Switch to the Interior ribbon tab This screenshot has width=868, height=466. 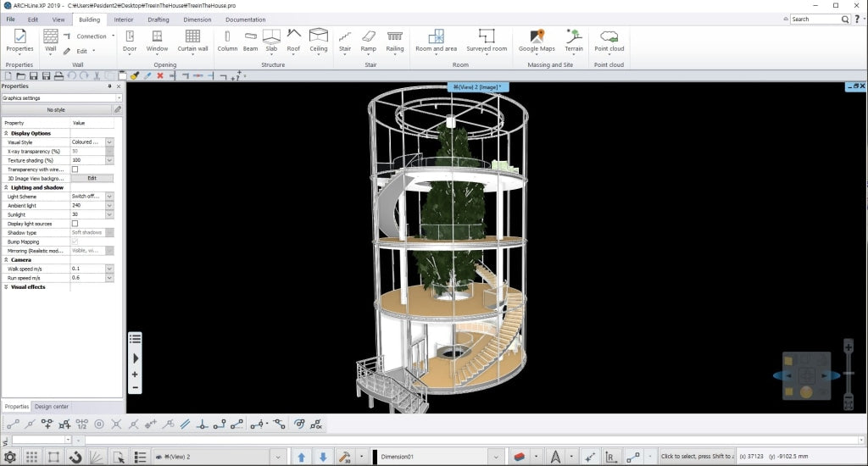coord(124,19)
